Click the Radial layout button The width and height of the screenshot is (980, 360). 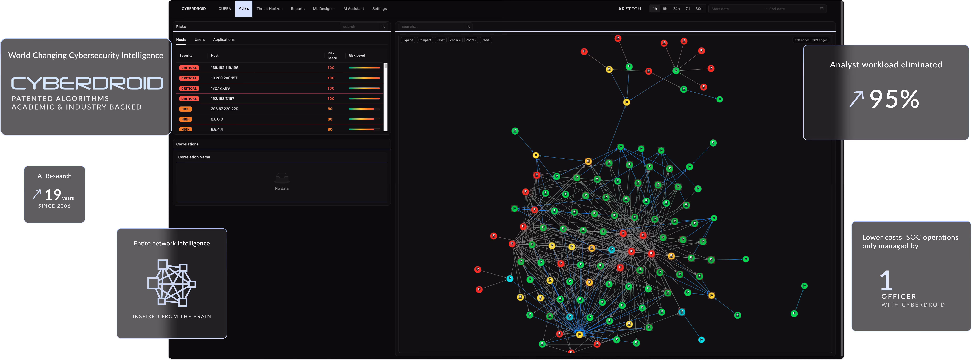point(486,40)
